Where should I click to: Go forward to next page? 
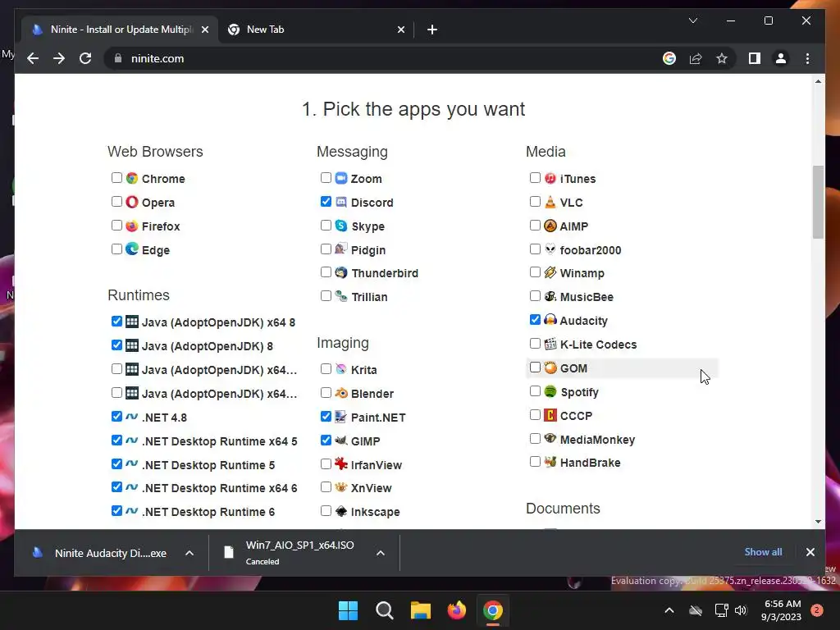coord(59,58)
